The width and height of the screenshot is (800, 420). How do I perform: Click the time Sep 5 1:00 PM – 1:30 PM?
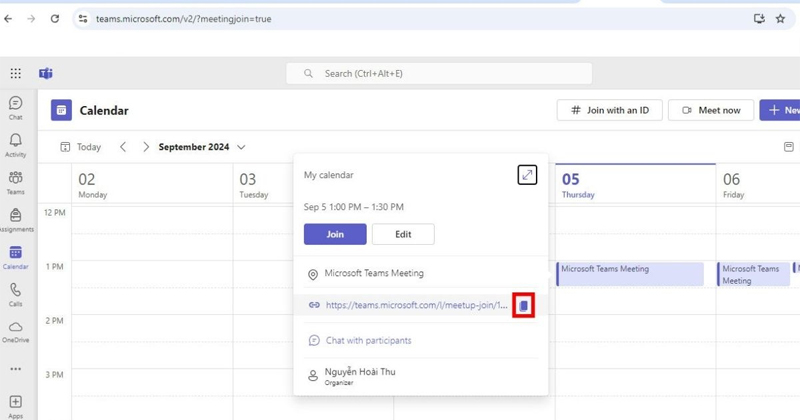pyautogui.click(x=354, y=207)
